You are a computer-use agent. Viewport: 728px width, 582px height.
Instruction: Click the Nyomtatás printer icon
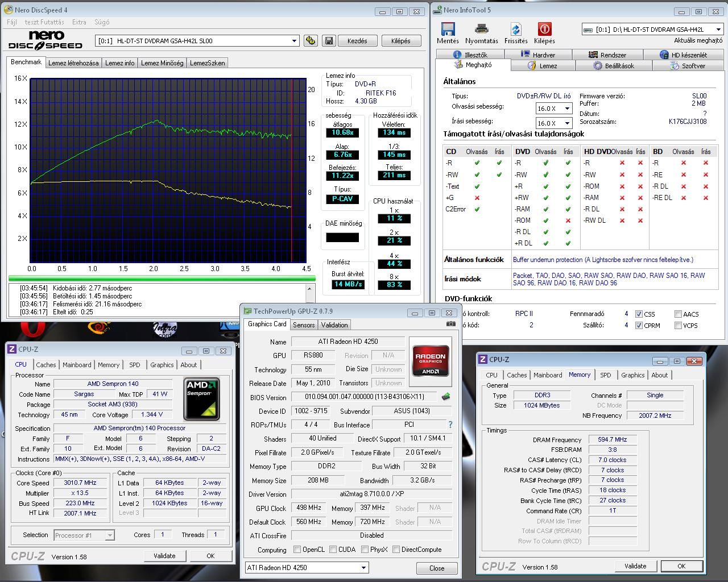481,30
